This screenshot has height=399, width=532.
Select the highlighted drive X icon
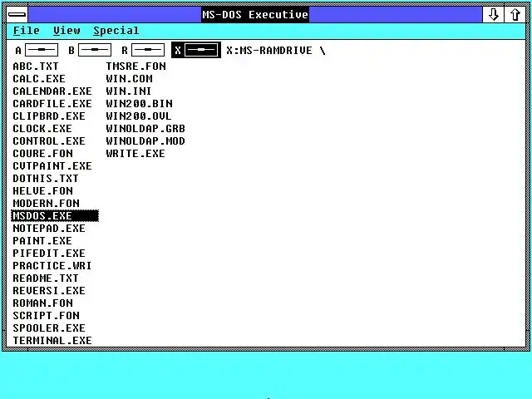pos(196,50)
